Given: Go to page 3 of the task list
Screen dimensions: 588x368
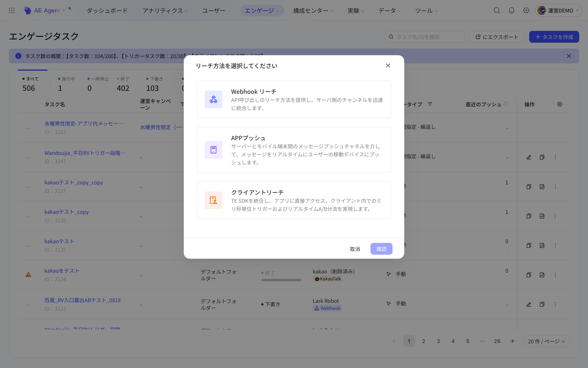Looking at the screenshot, I should [x=438, y=341].
